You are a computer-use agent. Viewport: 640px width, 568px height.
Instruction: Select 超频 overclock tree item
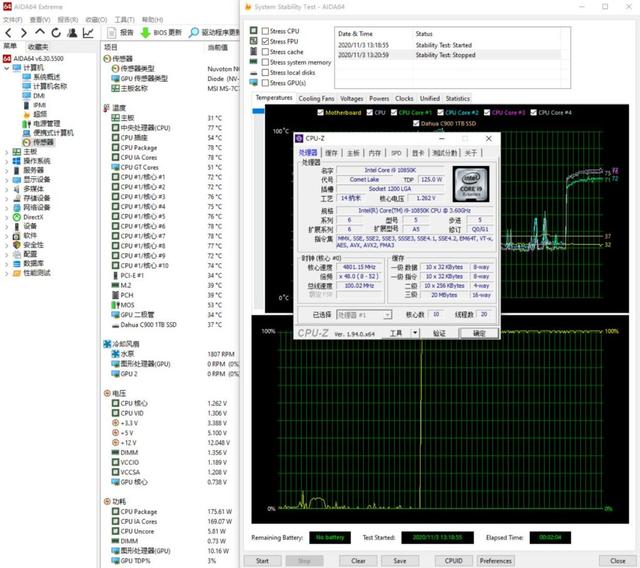35,114
